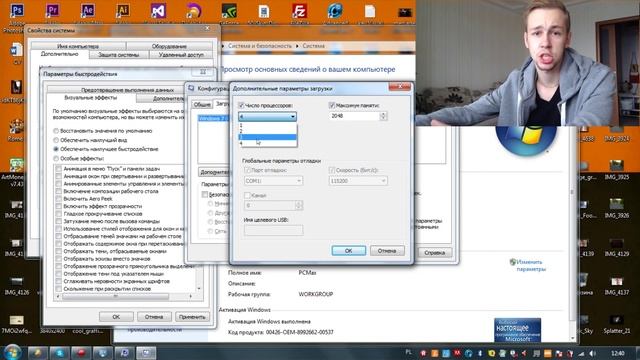Click the volume speaker icon in the tray

click(x=592, y=353)
